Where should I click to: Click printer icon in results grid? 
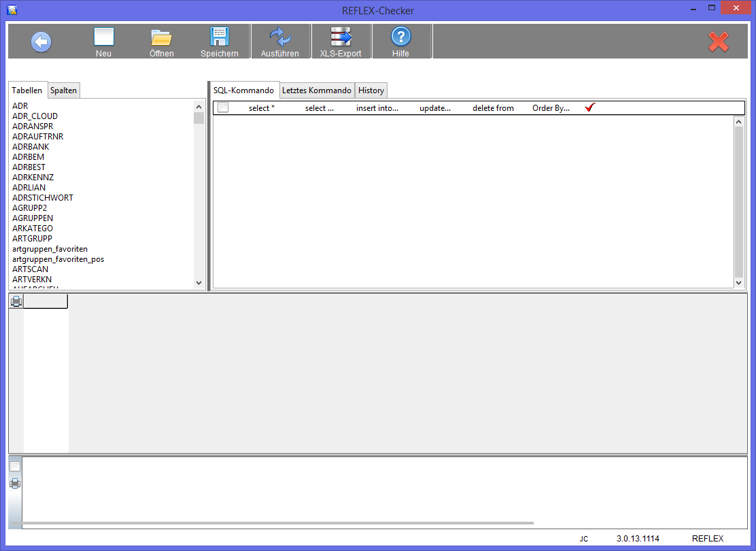(x=16, y=301)
